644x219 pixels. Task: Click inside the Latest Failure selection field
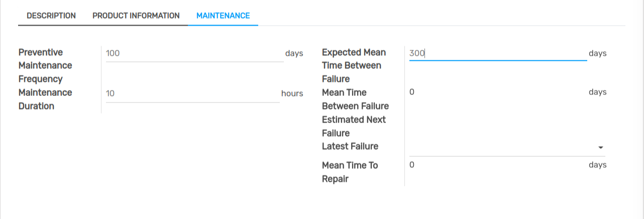[x=502, y=148]
